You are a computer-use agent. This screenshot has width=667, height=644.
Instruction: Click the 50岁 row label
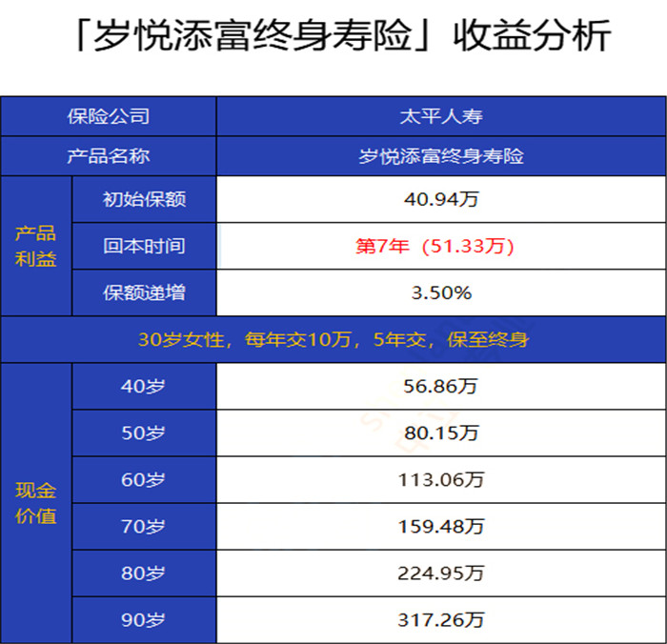pyautogui.click(x=144, y=433)
